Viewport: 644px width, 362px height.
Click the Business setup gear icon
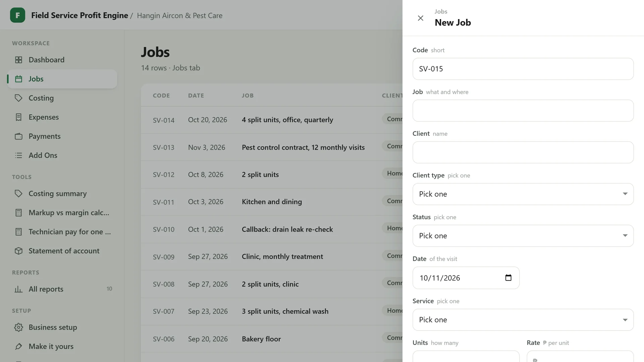19,327
